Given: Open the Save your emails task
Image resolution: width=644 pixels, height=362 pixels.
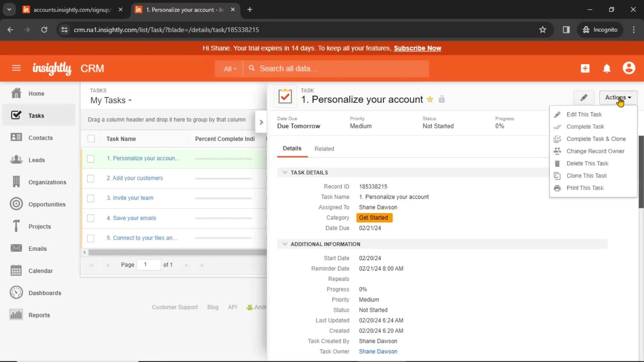Looking at the screenshot, I should pos(131,218).
